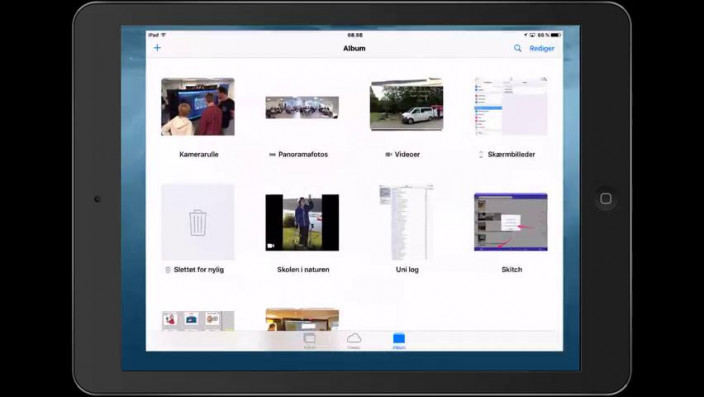Tap the Rediger button
The width and height of the screenshot is (704, 397).
[x=542, y=49]
